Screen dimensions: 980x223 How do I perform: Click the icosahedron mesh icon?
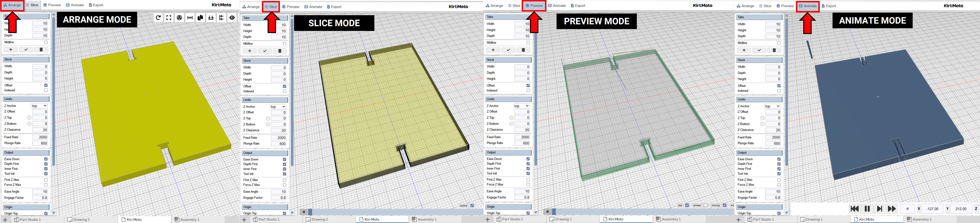[x=179, y=17]
